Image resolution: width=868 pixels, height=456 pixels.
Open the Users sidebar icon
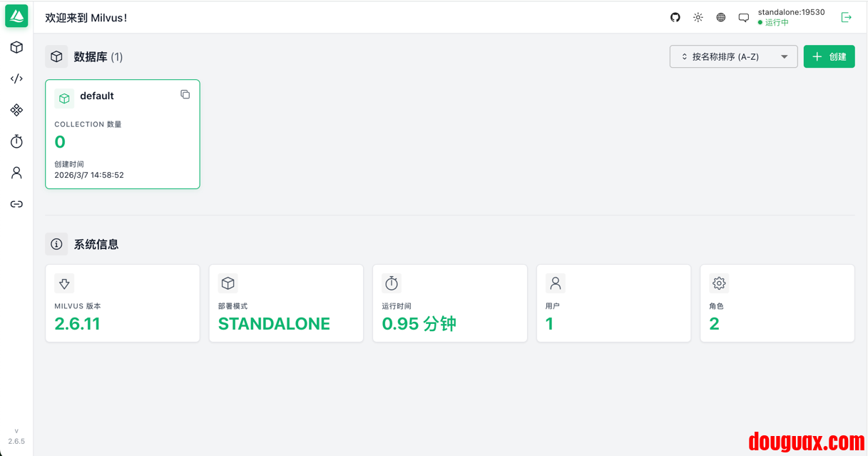click(16, 173)
